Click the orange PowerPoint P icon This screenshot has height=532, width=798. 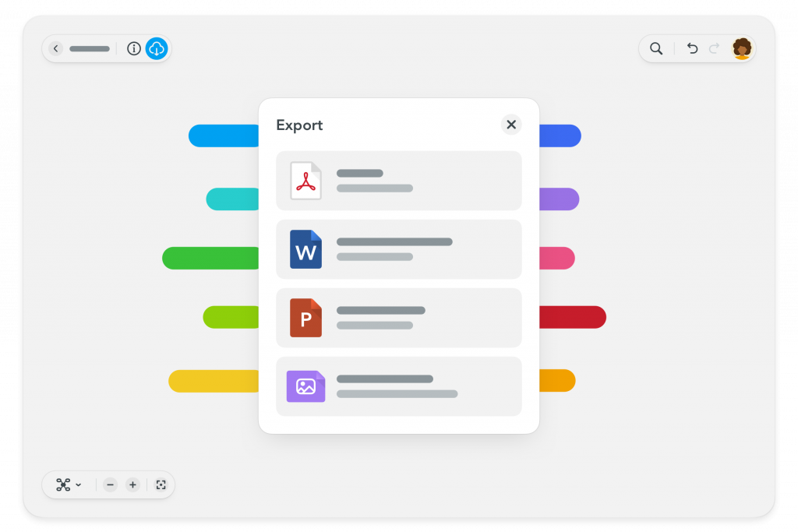305,318
